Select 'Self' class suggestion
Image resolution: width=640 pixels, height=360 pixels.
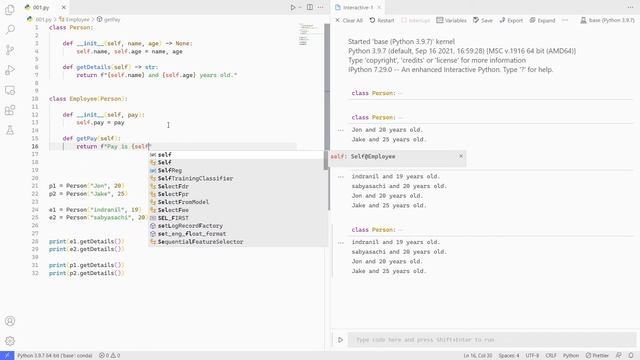238,162
